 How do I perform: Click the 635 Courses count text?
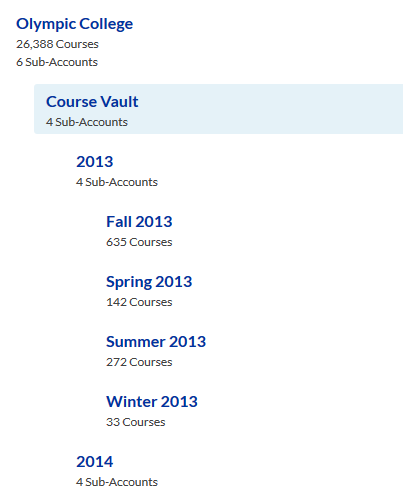(x=139, y=242)
